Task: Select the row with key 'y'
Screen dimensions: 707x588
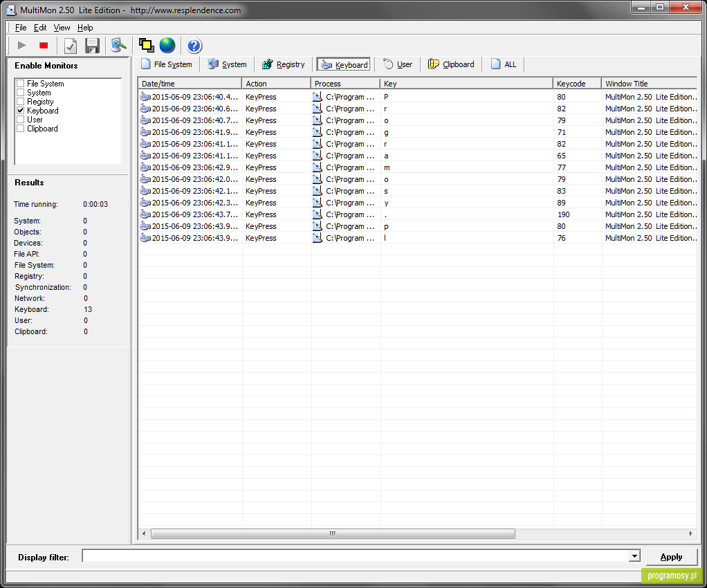Action: [x=418, y=203]
